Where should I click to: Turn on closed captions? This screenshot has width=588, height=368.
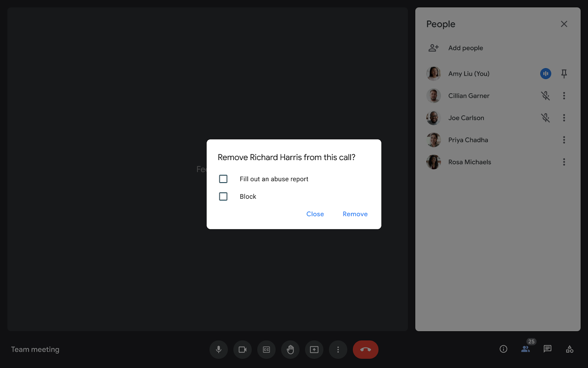pyautogui.click(x=266, y=350)
